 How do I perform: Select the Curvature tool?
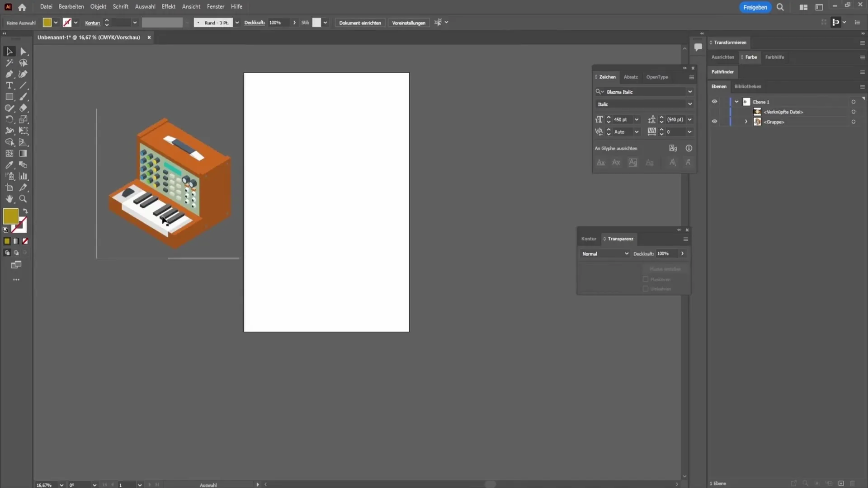24,74
